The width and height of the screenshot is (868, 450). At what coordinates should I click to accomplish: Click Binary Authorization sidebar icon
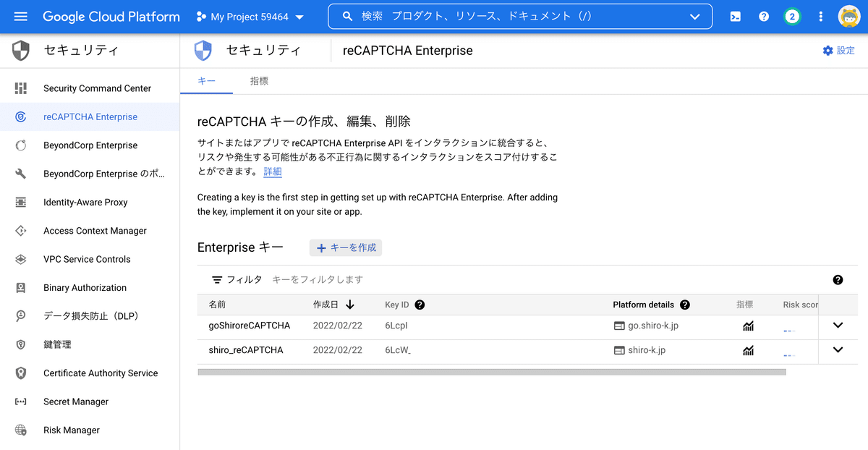[x=21, y=288]
